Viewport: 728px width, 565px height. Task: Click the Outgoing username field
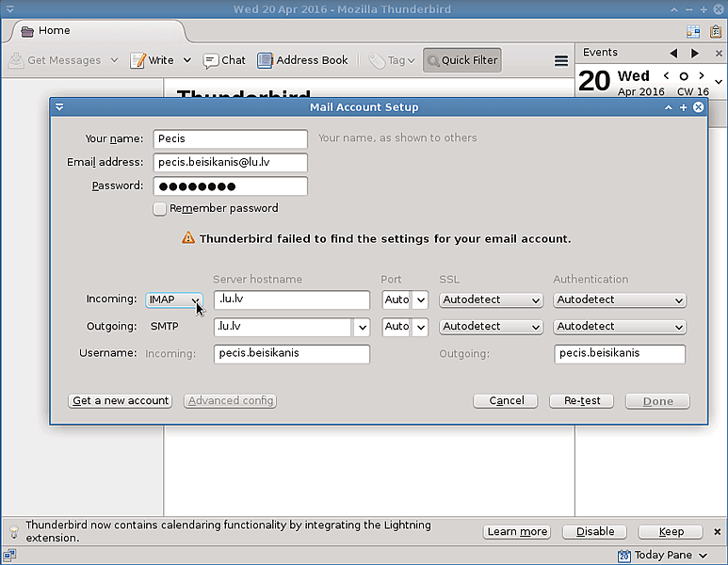(x=620, y=354)
